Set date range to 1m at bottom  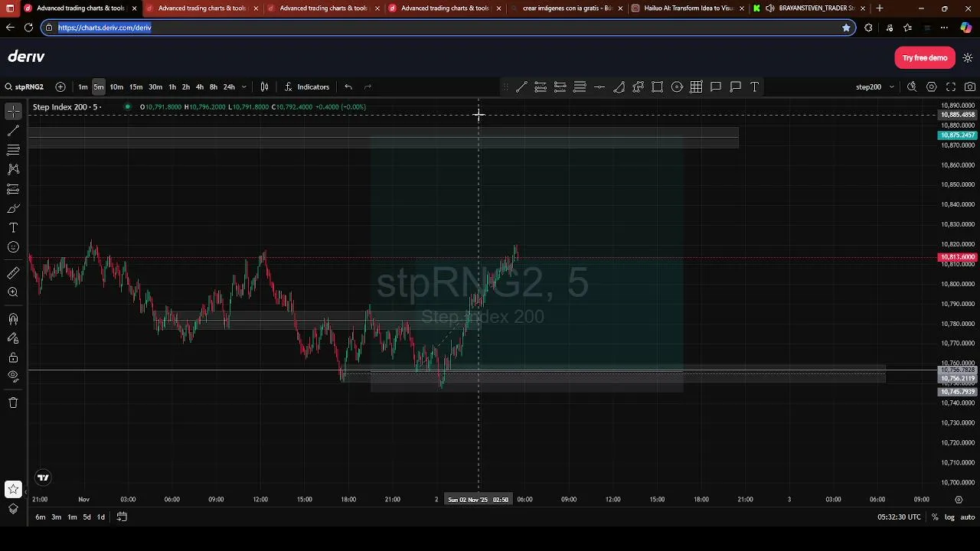pyautogui.click(x=72, y=517)
